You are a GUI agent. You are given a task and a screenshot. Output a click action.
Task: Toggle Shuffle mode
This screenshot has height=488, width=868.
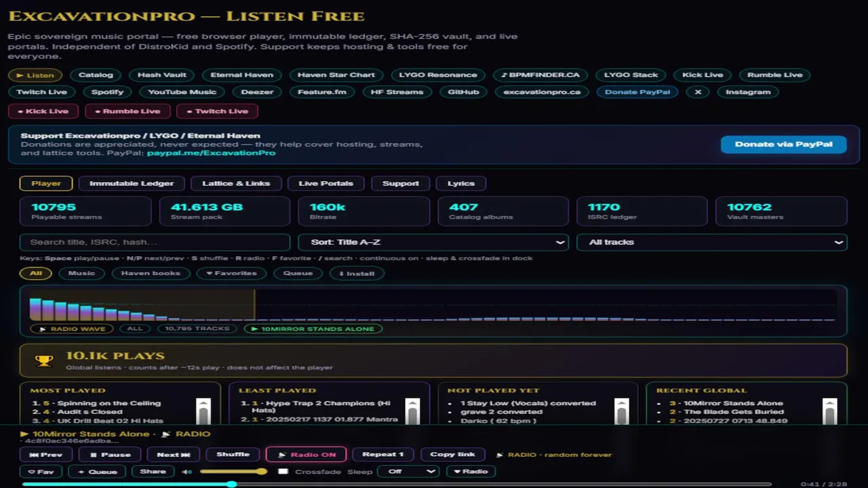(x=233, y=455)
